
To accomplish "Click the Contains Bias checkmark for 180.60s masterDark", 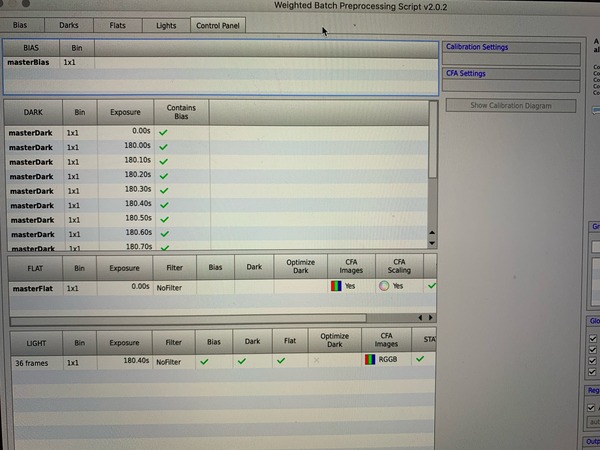I will 165,234.
